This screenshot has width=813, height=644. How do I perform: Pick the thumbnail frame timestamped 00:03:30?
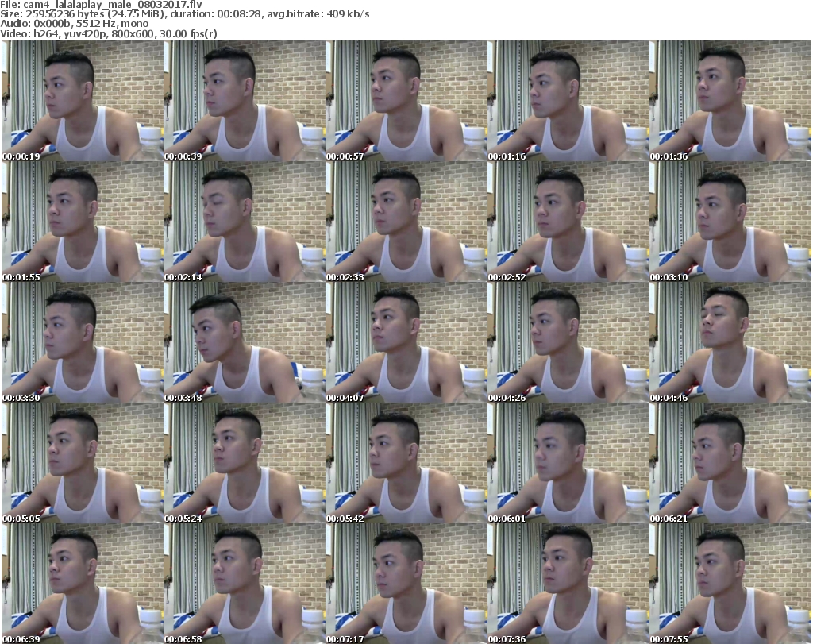(x=82, y=343)
